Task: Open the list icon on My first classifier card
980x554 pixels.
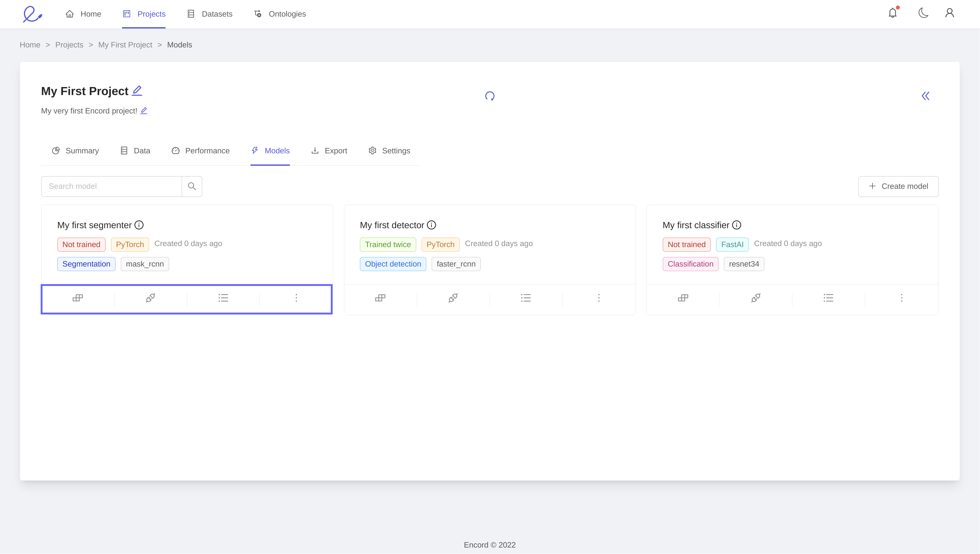Action: click(x=828, y=298)
